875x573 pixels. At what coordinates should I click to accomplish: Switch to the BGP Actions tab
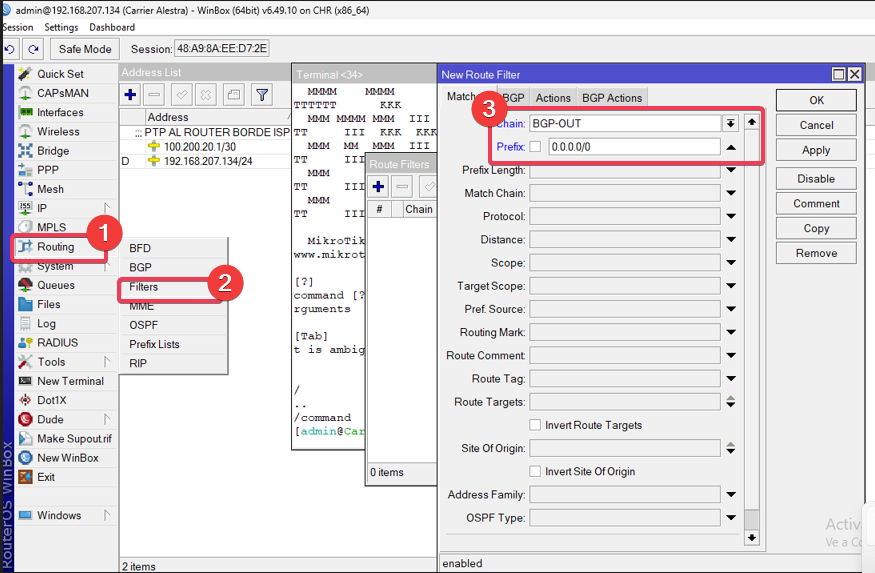[x=611, y=98]
